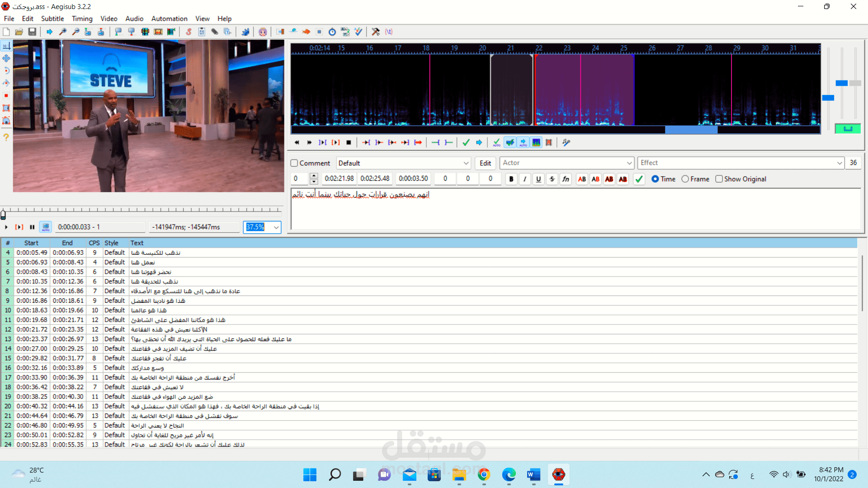This screenshot has width=868, height=488.
Task: Select the Frame radio button
Action: tap(685, 179)
